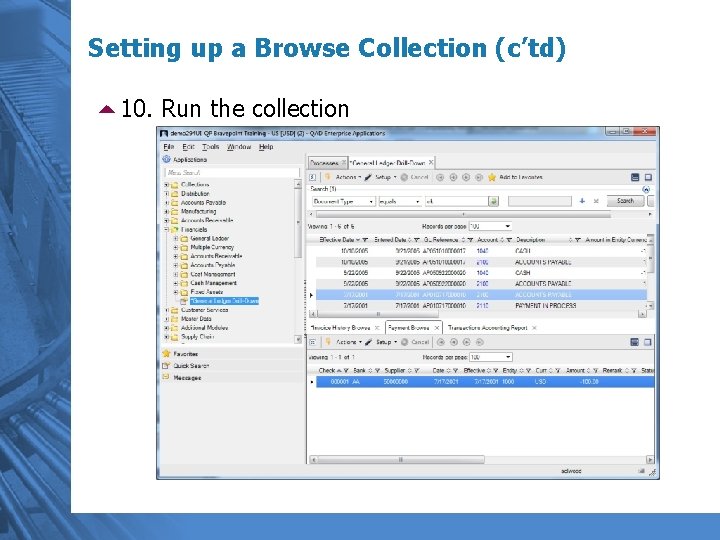The width and height of the screenshot is (720, 540).
Task: Open the Help menu
Action: click(266, 147)
